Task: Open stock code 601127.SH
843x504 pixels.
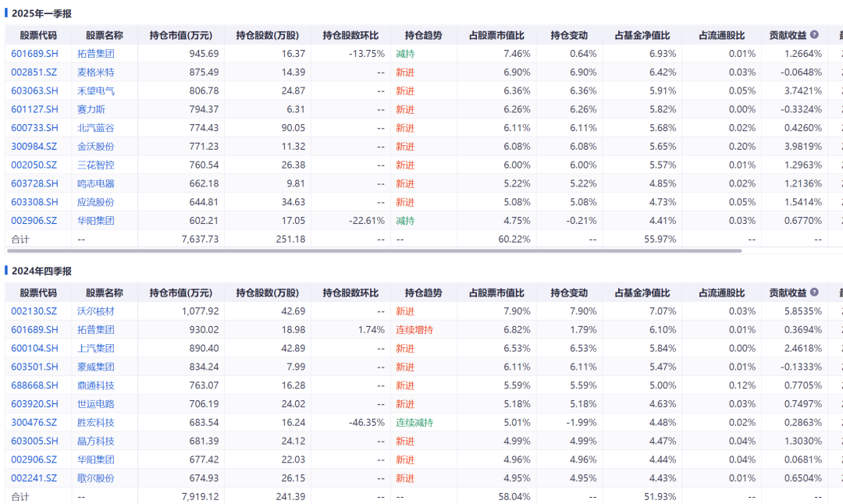Action: 34,109
